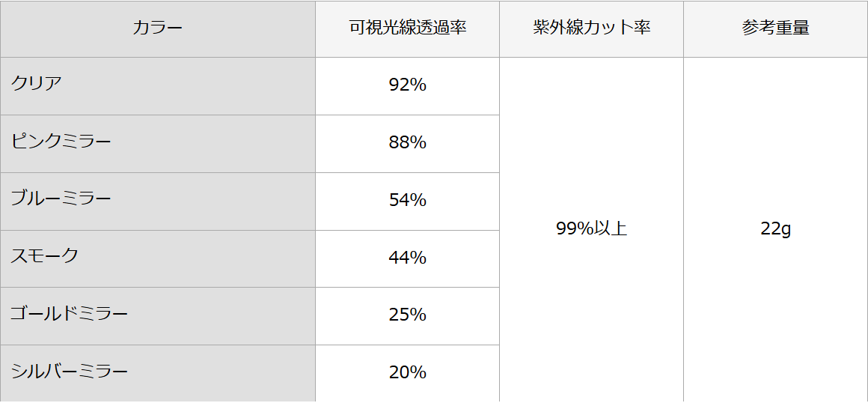Click the シルバーミラー row label
The height and width of the screenshot is (403, 868).
(x=69, y=372)
